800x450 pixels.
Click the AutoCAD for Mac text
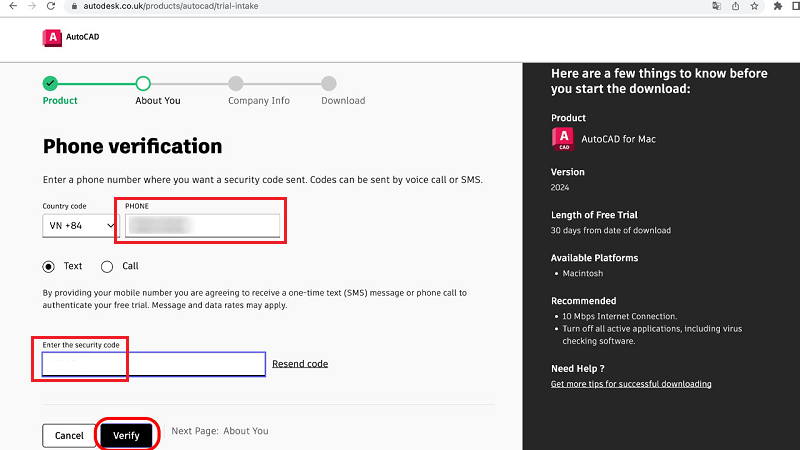click(618, 139)
